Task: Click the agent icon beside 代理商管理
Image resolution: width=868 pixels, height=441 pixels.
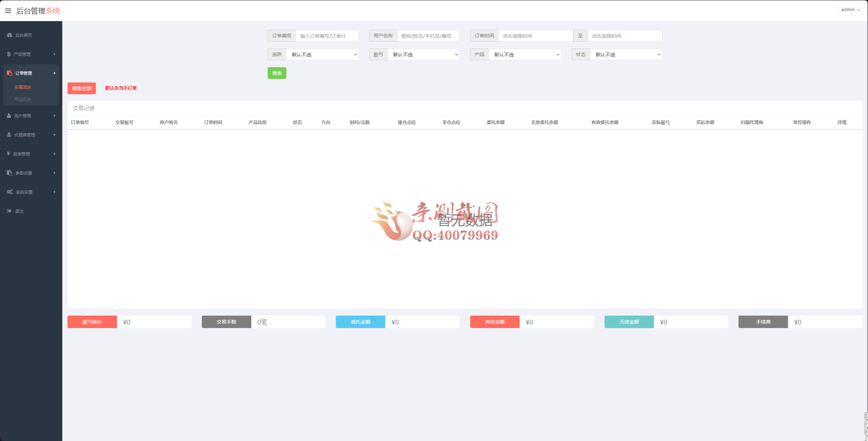Action: (9, 135)
